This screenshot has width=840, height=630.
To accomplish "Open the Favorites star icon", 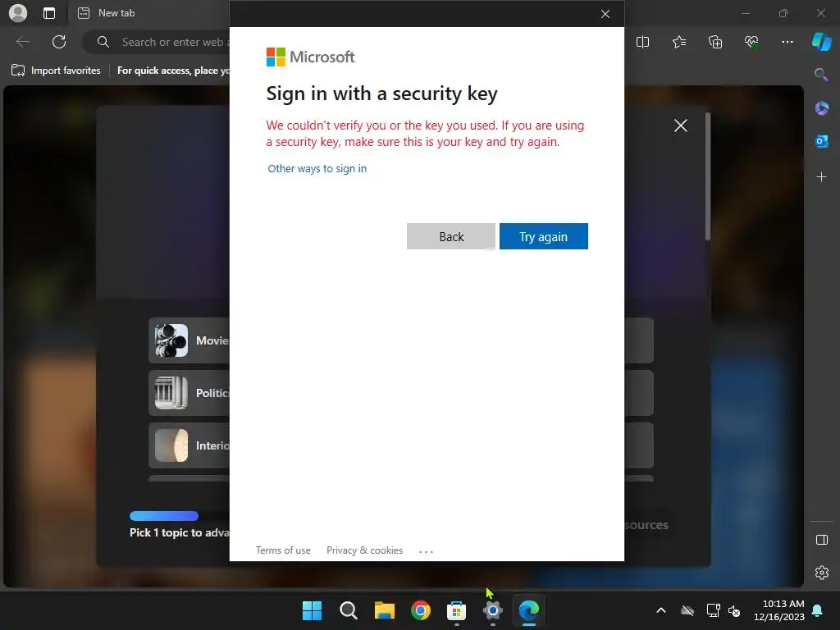I will (678, 42).
